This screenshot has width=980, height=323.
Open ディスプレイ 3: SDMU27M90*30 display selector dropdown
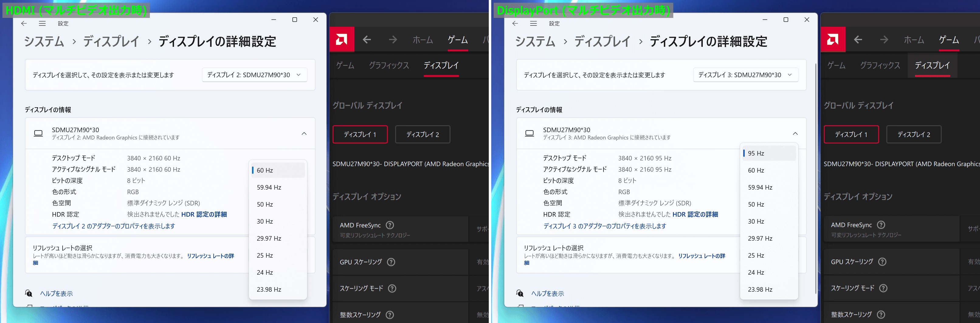(x=746, y=75)
